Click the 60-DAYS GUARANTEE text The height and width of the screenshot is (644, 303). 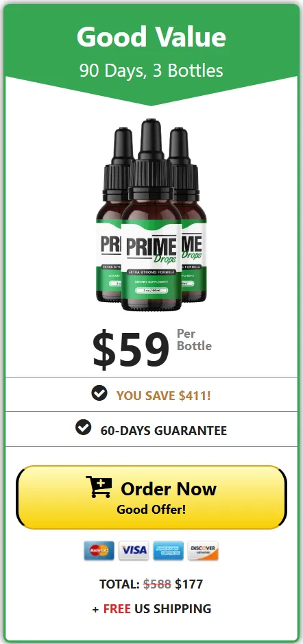coord(164,430)
